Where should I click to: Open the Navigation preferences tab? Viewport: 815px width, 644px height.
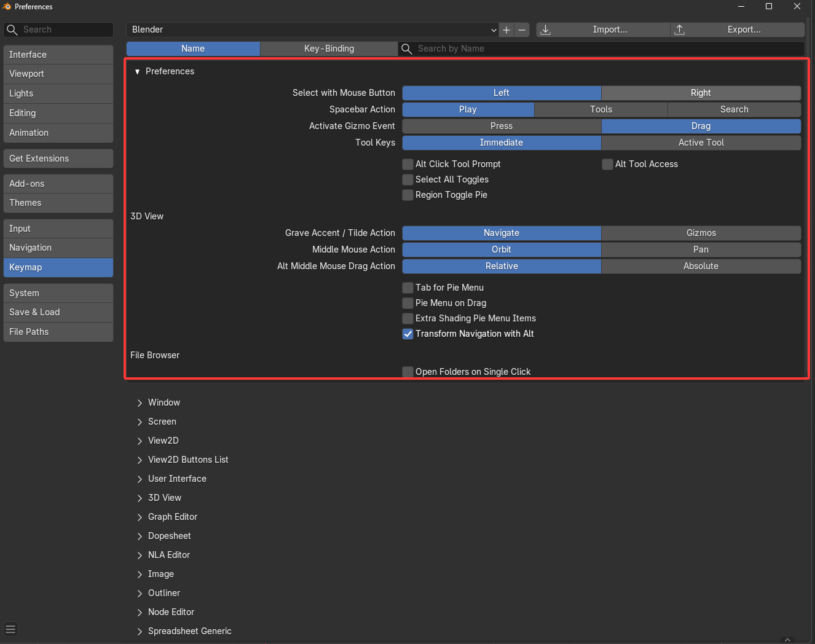58,248
